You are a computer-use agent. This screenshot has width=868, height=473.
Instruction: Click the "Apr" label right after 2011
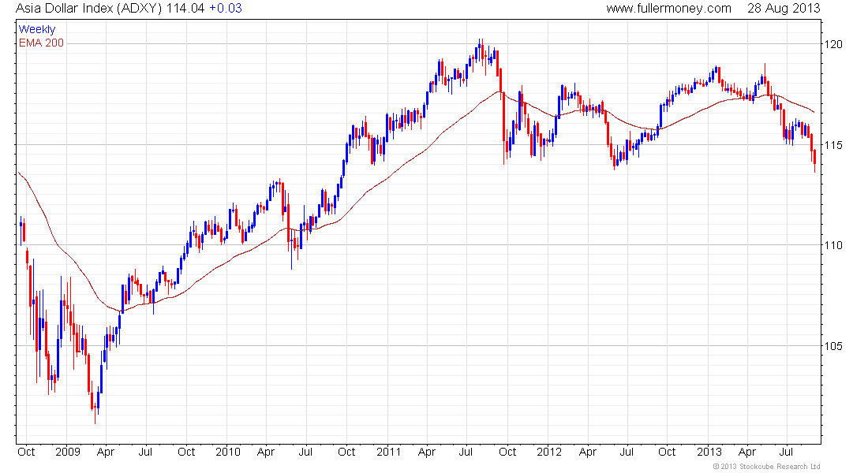426,452
